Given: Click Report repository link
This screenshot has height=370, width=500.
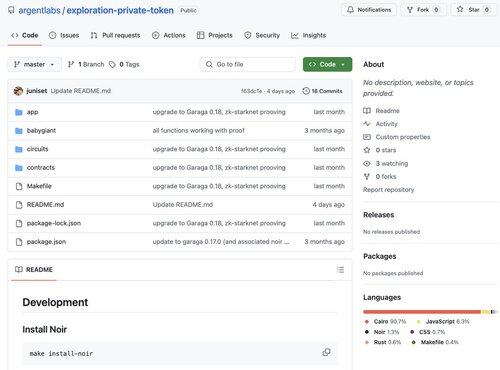Looking at the screenshot, I should click(389, 190).
